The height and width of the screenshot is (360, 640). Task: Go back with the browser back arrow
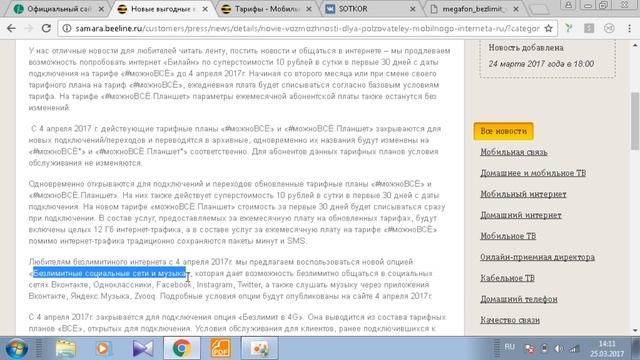coord(11,28)
